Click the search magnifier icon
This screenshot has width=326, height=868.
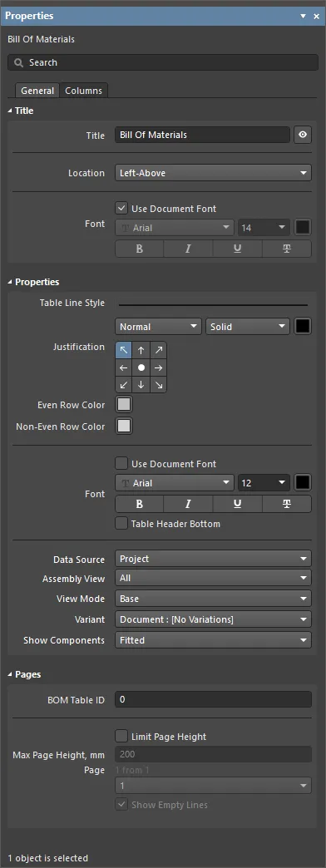(18, 62)
